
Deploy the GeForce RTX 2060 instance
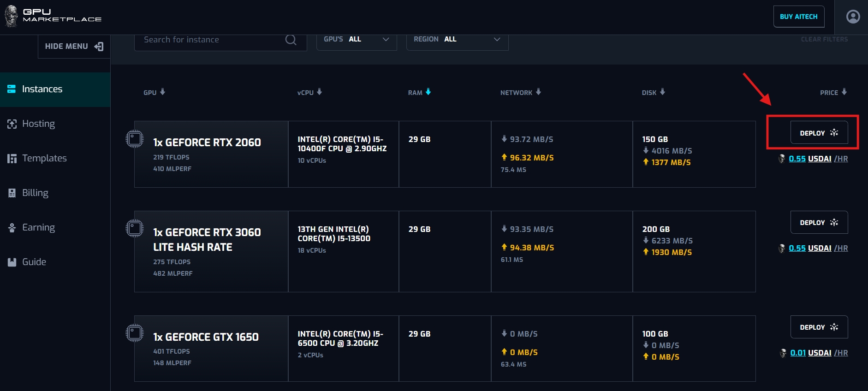[x=819, y=133]
